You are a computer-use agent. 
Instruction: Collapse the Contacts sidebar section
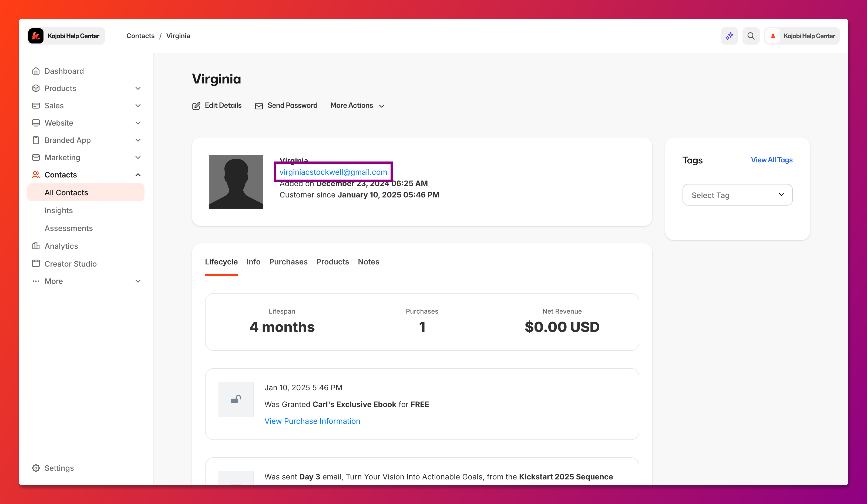138,175
